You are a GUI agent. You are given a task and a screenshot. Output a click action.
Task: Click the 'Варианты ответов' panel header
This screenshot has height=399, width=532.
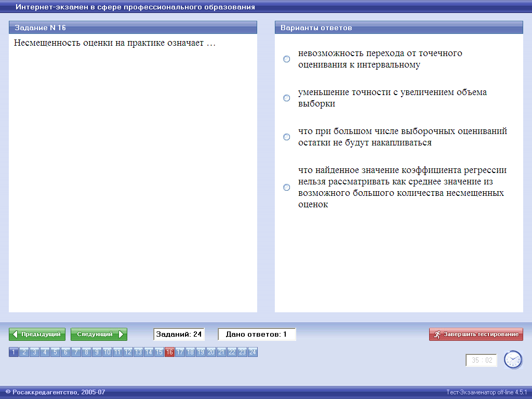399,28
